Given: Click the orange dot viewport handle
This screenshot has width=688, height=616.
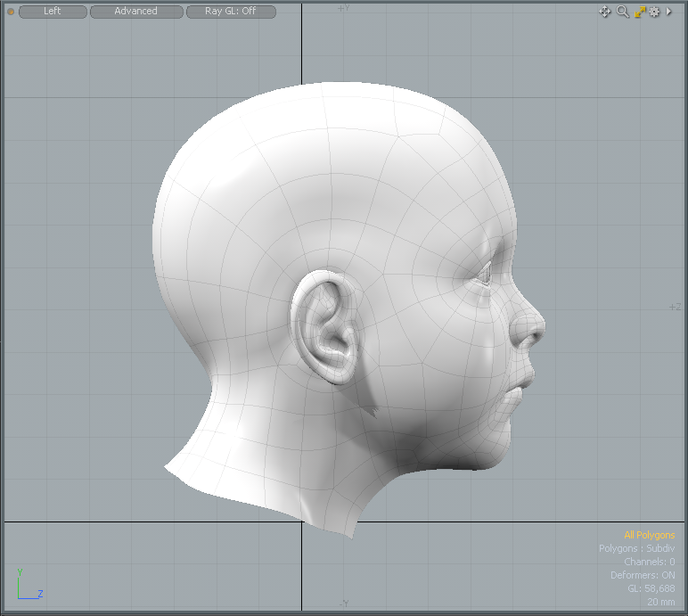Looking at the screenshot, I should point(11,12).
